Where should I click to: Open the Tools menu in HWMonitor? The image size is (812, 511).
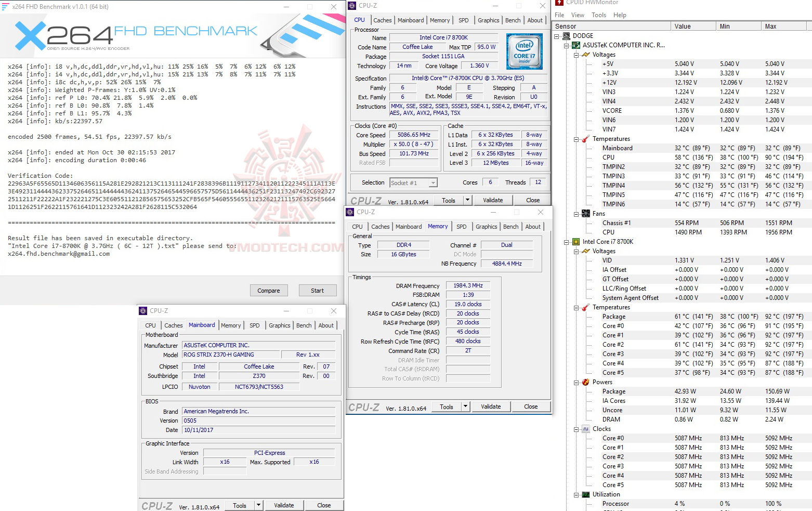(x=598, y=15)
